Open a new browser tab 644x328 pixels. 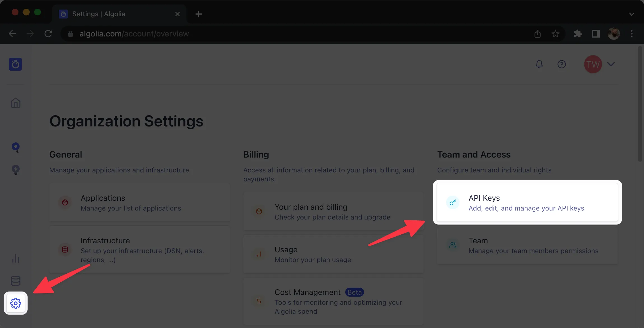tap(199, 14)
